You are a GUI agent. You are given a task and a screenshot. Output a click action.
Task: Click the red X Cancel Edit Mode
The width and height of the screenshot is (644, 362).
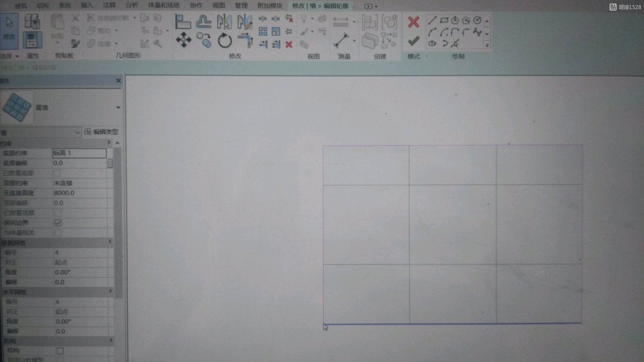413,22
